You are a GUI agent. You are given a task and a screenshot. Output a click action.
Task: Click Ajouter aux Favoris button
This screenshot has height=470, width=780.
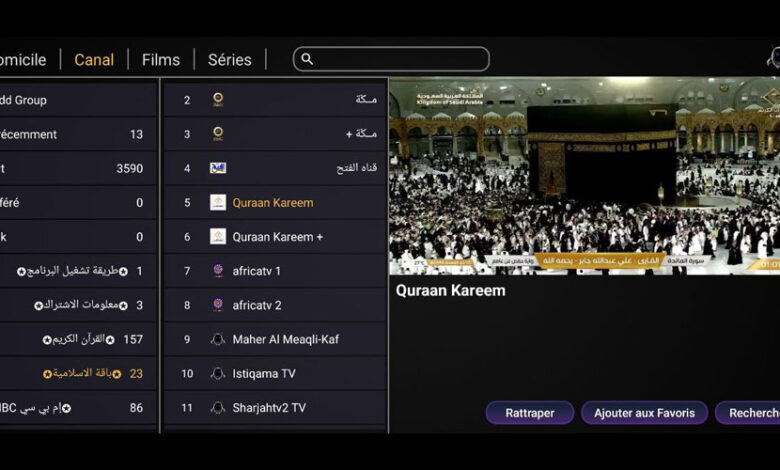click(x=644, y=413)
